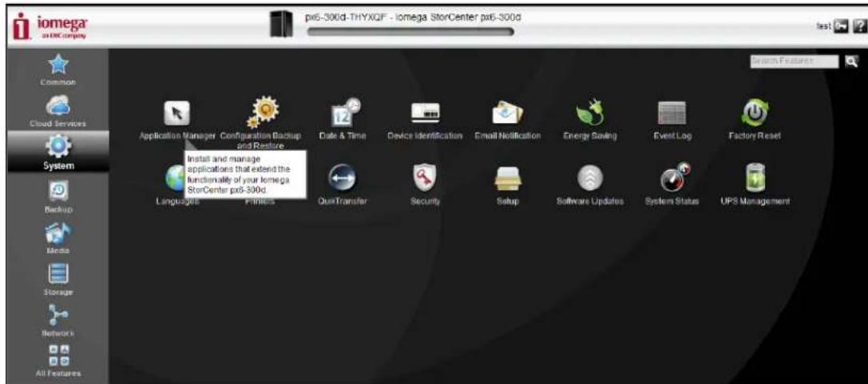Open Software Updates

(x=589, y=178)
